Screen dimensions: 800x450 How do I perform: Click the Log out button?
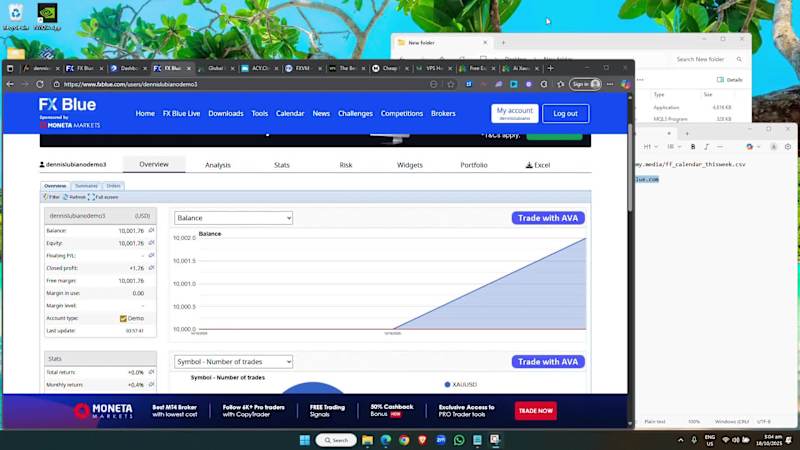[565, 113]
